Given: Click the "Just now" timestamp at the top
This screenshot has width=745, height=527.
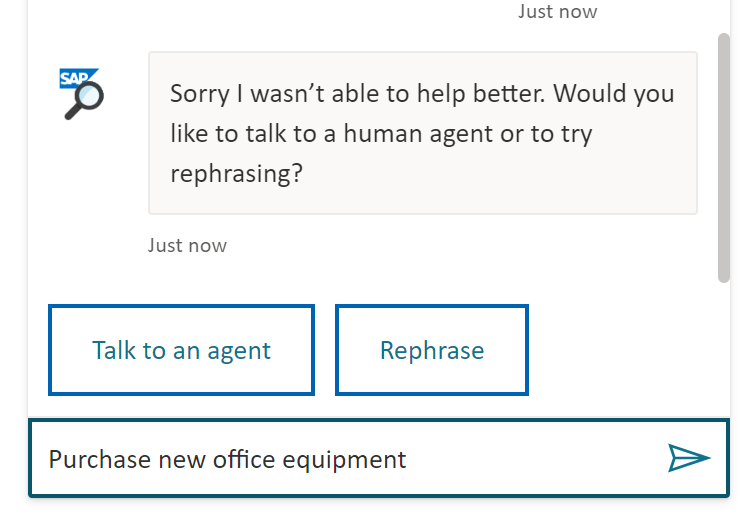Looking at the screenshot, I should click(557, 11).
